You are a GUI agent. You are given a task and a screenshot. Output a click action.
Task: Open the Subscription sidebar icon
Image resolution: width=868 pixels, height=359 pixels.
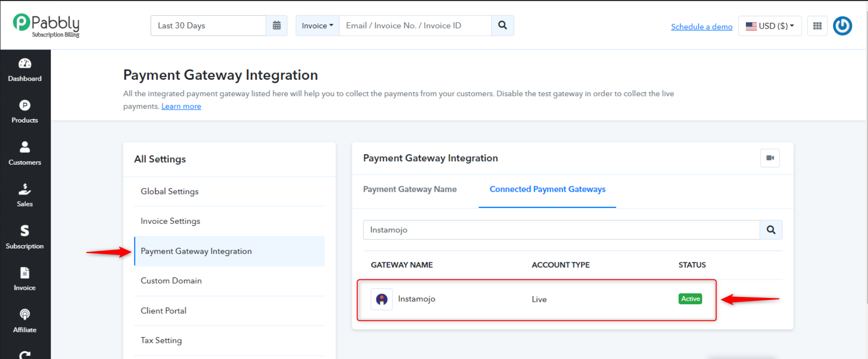(25, 237)
